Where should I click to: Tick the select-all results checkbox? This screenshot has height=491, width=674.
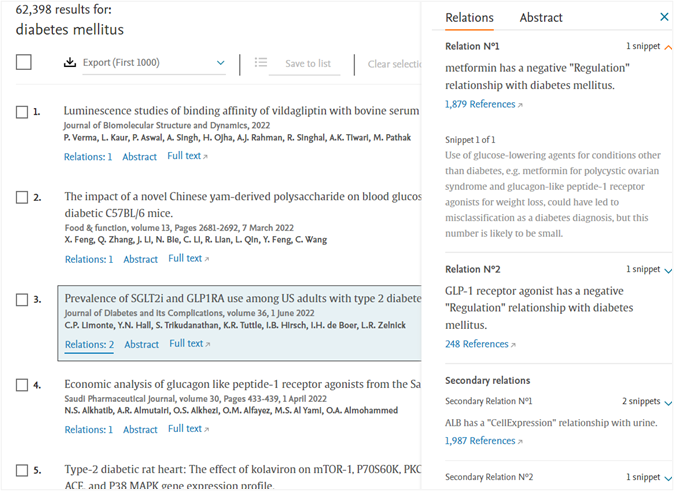(24, 62)
